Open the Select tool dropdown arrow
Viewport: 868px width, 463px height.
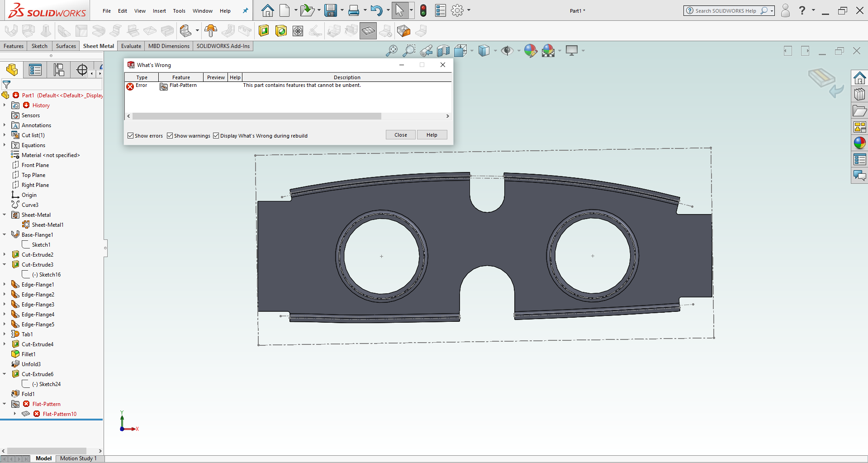[411, 10]
